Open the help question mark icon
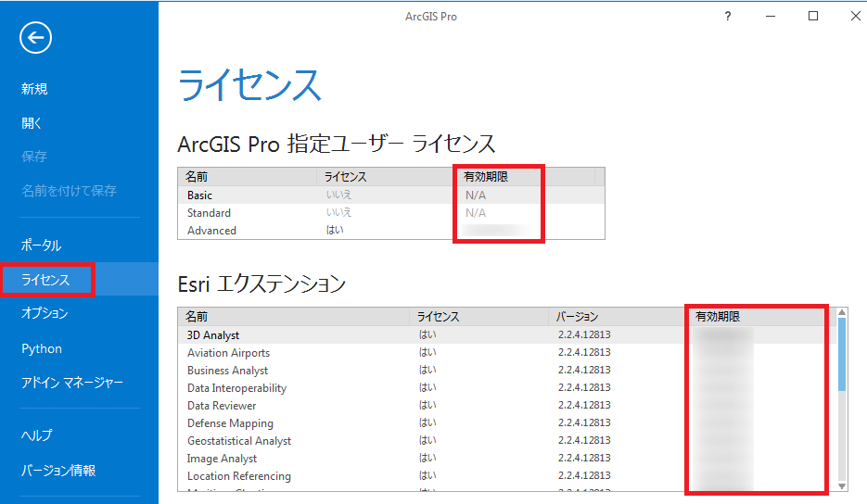The height and width of the screenshot is (504, 867). (x=728, y=16)
